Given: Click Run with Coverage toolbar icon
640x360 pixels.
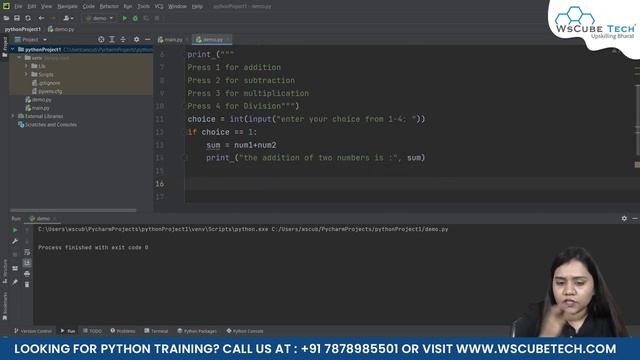Looking at the screenshot, I should [146, 18].
